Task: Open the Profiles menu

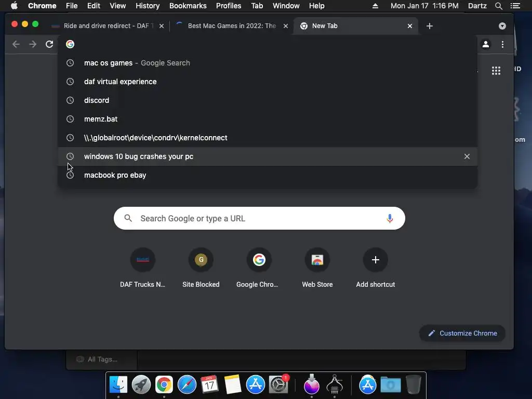Action: pos(229,6)
